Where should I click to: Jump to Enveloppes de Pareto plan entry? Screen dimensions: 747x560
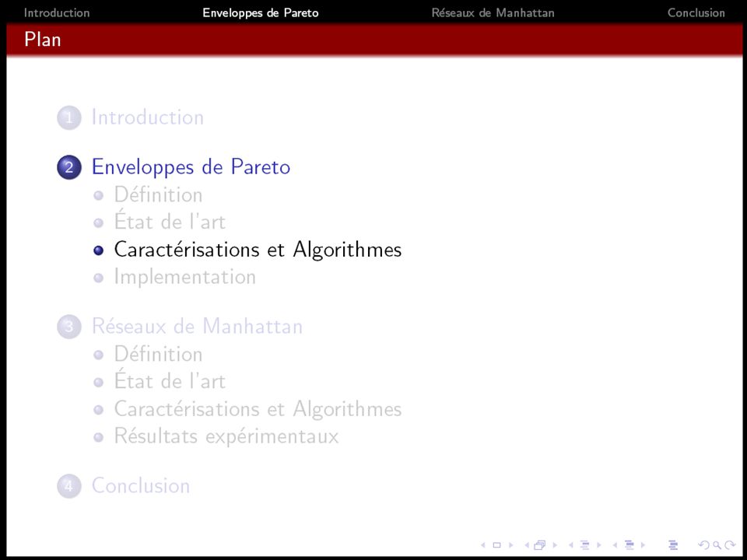[191, 168]
